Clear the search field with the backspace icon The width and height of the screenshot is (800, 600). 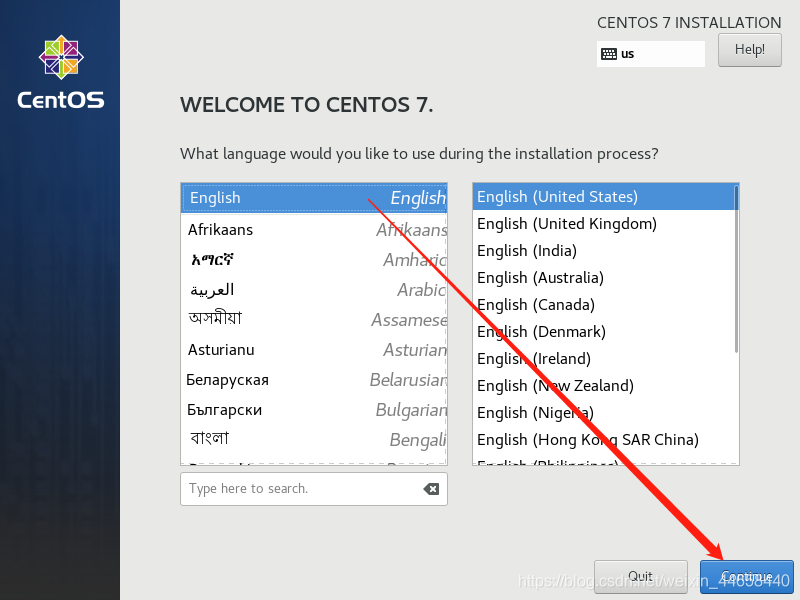431,489
